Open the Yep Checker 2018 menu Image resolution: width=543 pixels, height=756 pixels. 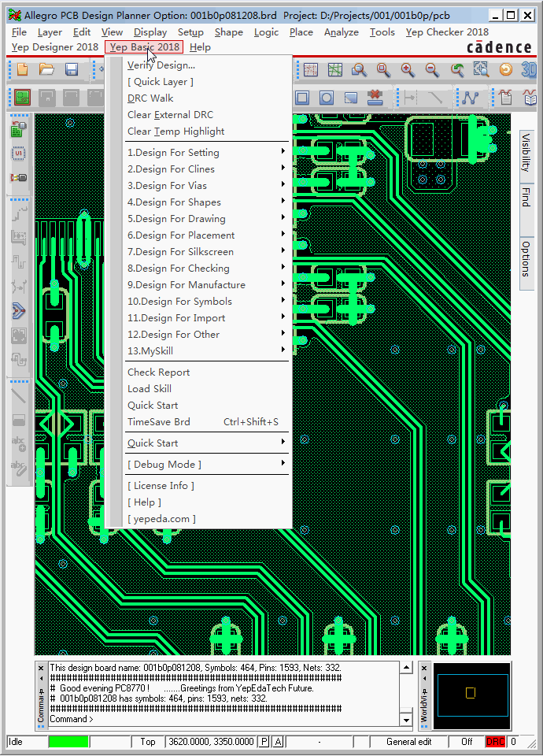[x=447, y=32]
